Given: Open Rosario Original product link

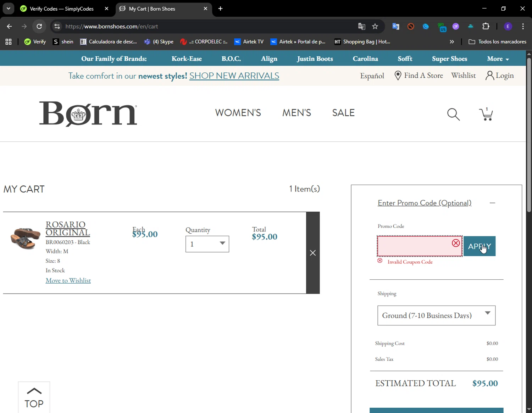Looking at the screenshot, I should pyautogui.click(x=68, y=229).
